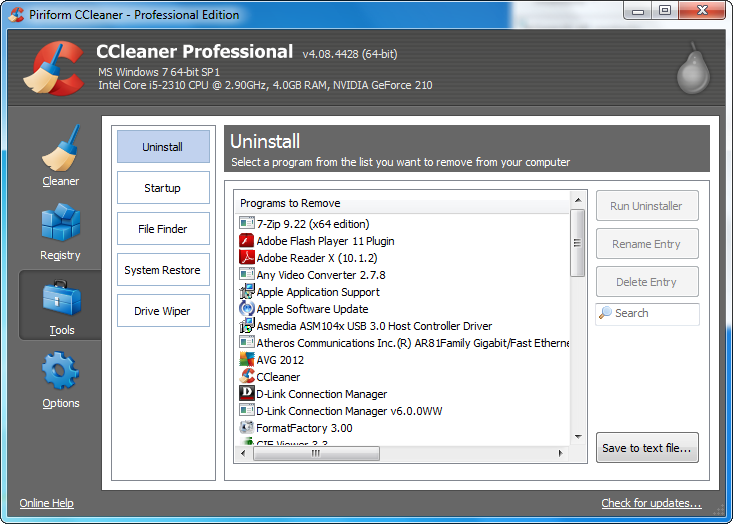Click the list scroll up arrow
733x524 pixels.
(578, 200)
